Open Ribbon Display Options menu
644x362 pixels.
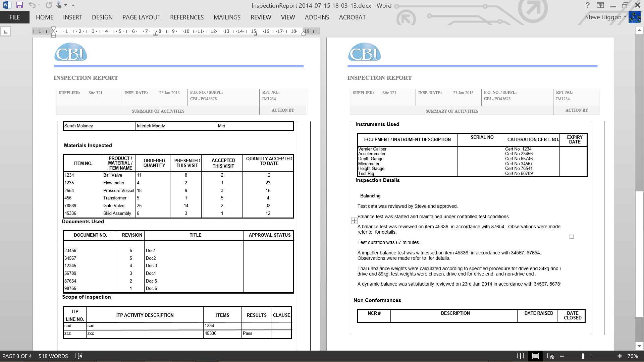tap(600, 5)
